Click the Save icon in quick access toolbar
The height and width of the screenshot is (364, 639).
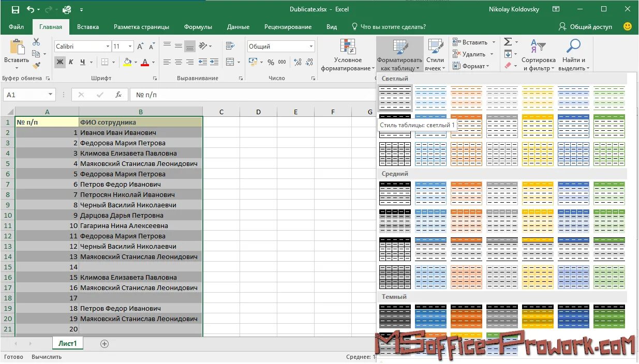click(15, 9)
